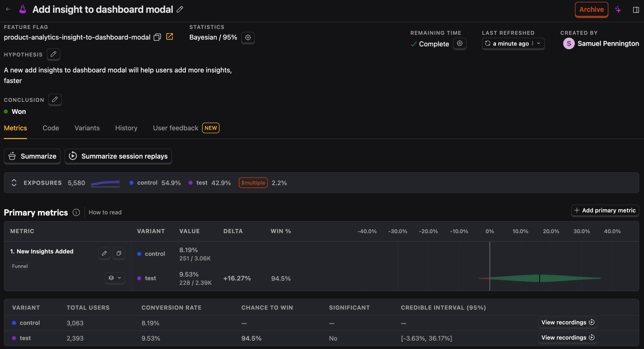Switch to the Metrics tab
The width and height of the screenshot is (644, 349).
coord(15,128)
